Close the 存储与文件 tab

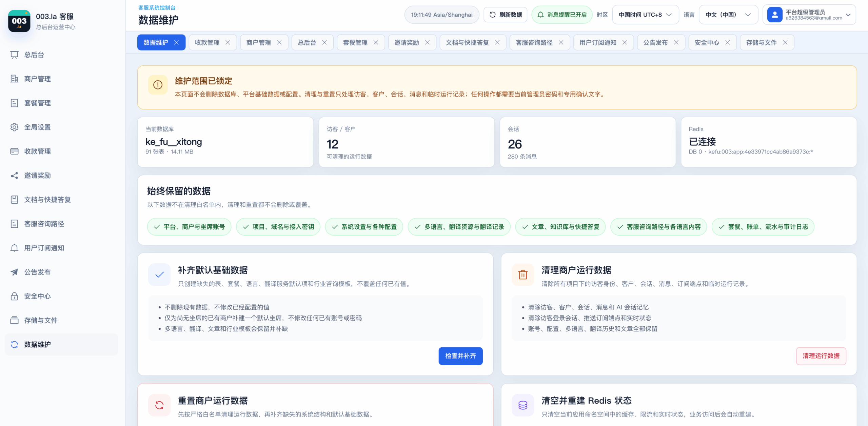[x=785, y=42]
